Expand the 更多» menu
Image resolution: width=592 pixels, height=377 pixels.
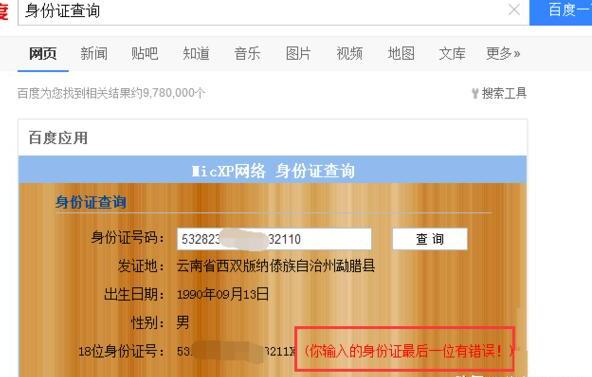(x=503, y=54)
